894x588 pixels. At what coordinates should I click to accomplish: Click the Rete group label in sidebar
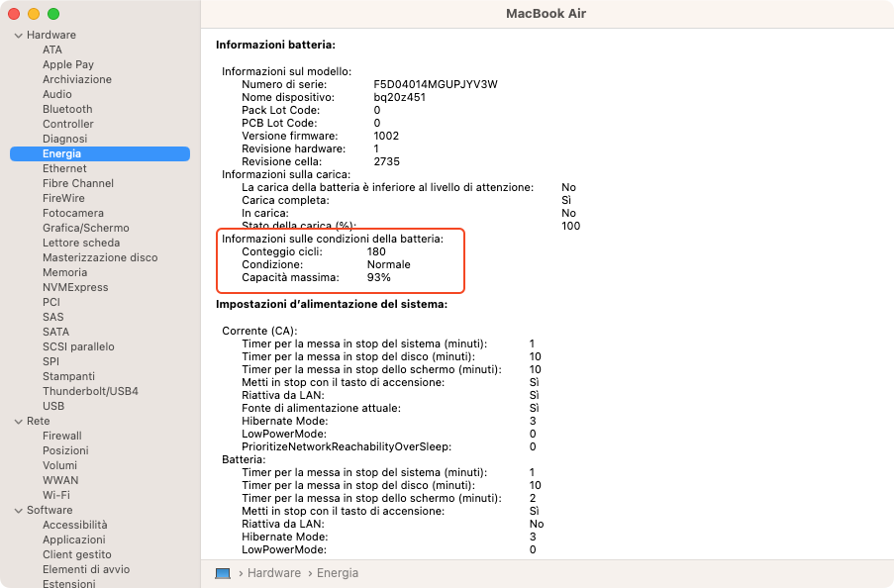[39, 421]
